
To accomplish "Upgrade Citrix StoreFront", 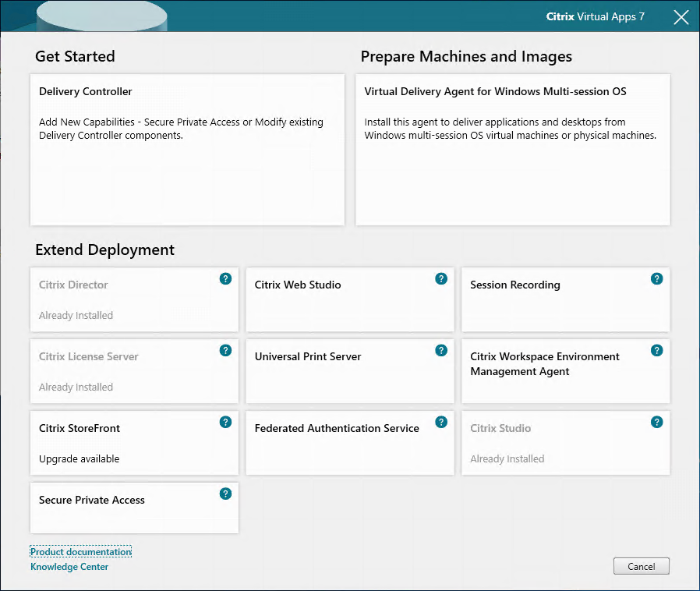I will point(134,443).
